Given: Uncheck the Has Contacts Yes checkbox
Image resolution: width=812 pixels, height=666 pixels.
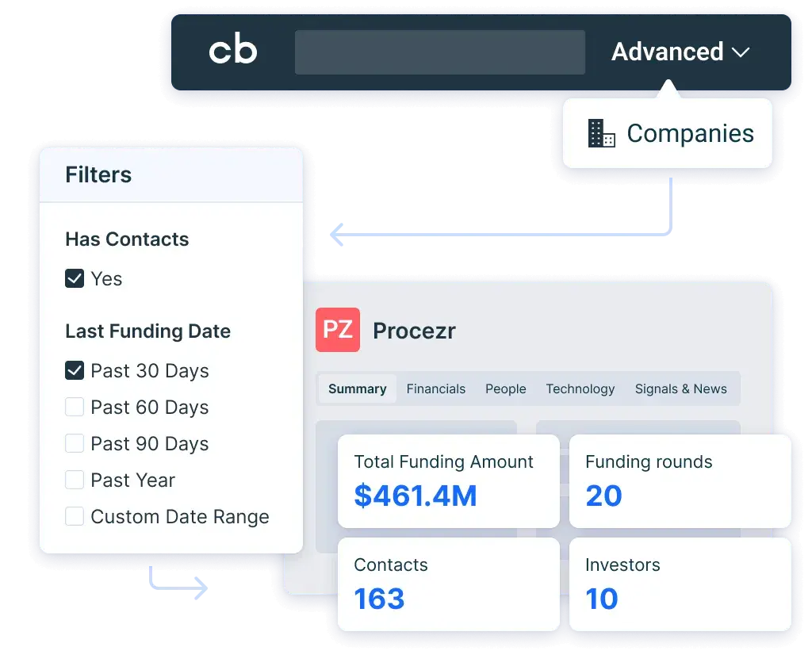Looking at the screenshot, I should pos(75,279).
